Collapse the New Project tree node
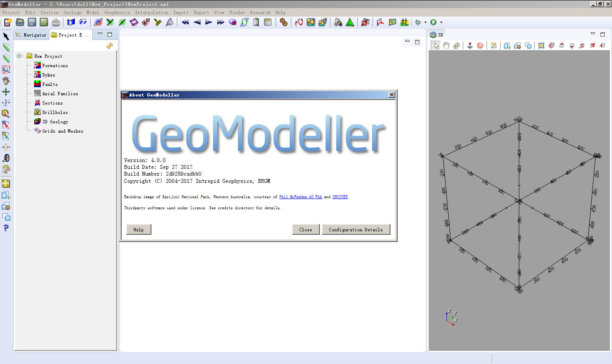 pos(19,56)
